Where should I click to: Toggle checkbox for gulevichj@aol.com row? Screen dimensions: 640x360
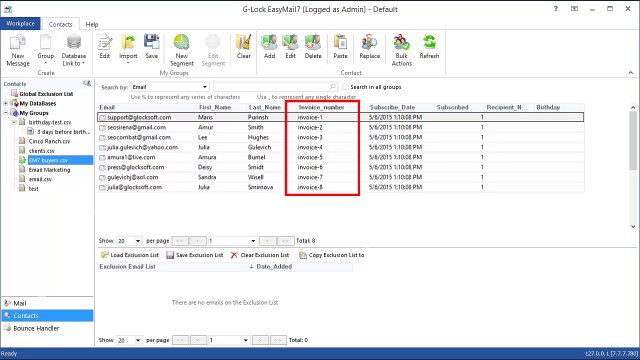102,178
